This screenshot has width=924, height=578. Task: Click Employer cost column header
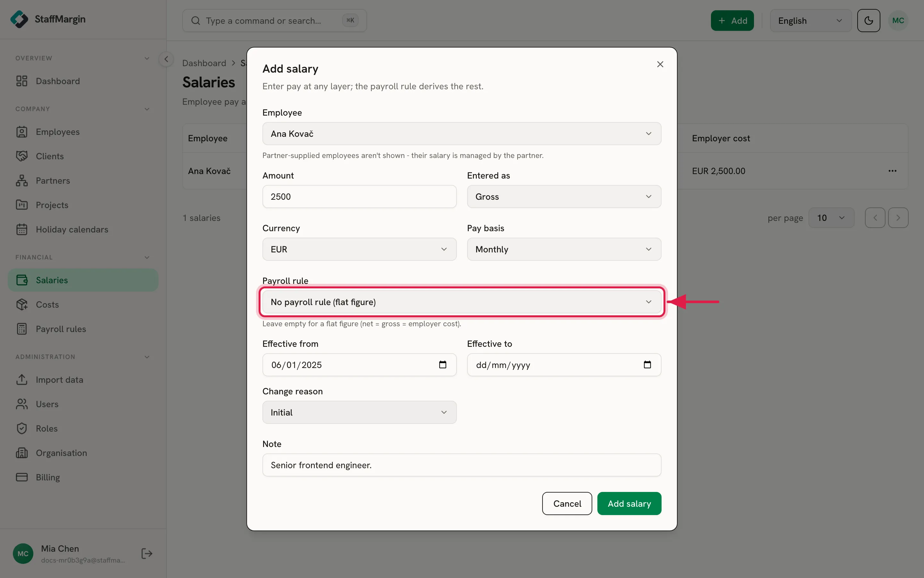[x=721, y=138]
